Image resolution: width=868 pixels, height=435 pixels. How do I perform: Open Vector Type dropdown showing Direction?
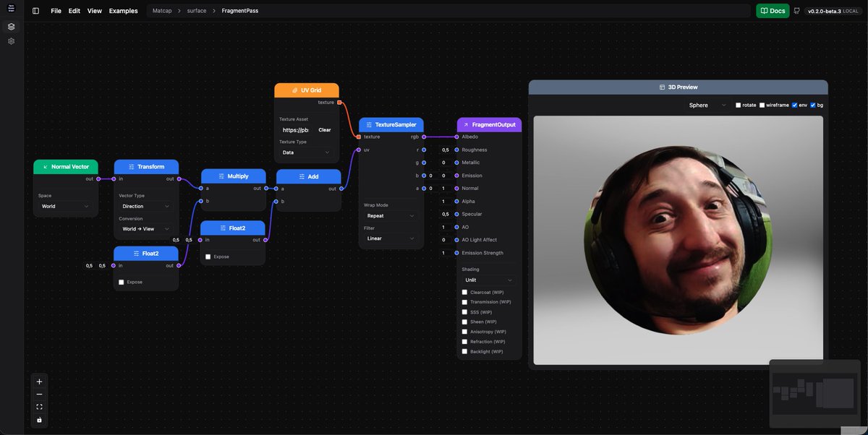[146, 206]
